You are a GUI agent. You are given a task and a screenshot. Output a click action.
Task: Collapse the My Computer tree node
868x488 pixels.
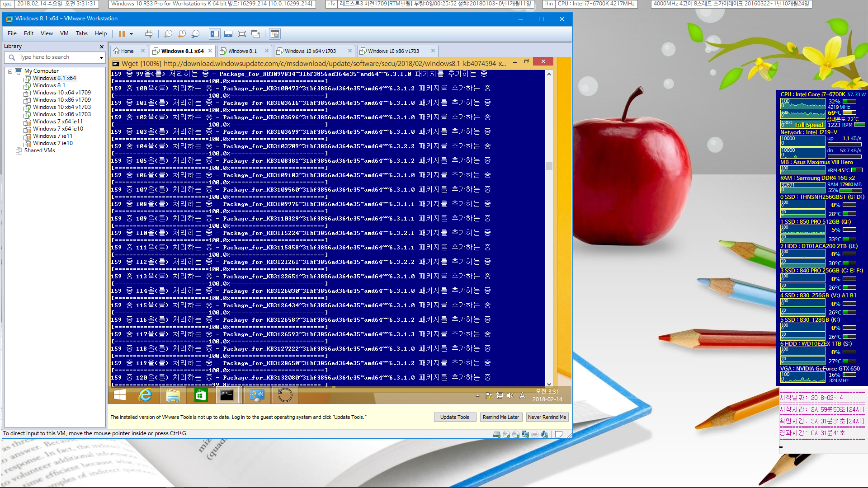coord(10,71)
